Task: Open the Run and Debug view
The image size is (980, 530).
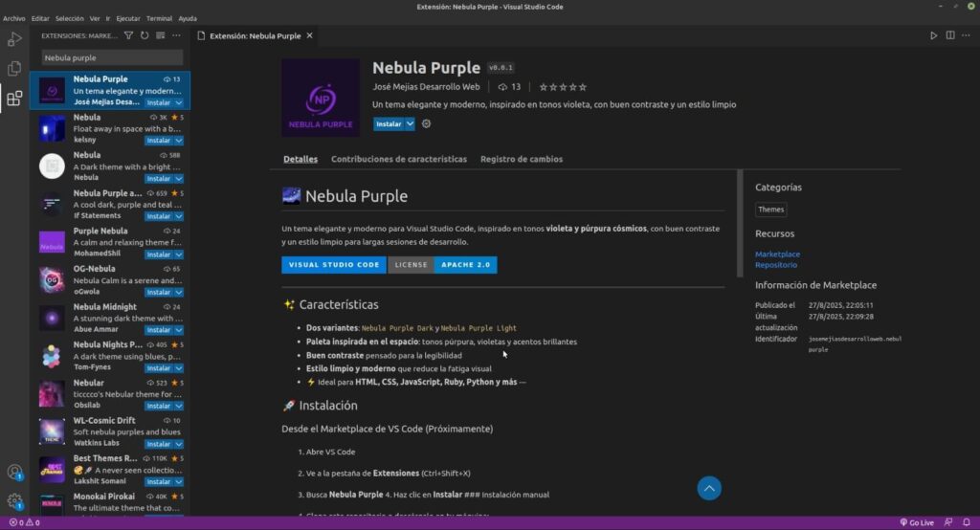Action: [14, 39]
